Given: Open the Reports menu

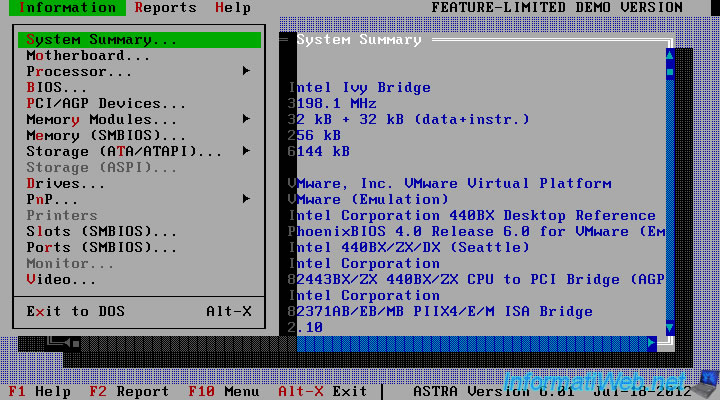Looking at the screenshot, I should click(166, 8).
